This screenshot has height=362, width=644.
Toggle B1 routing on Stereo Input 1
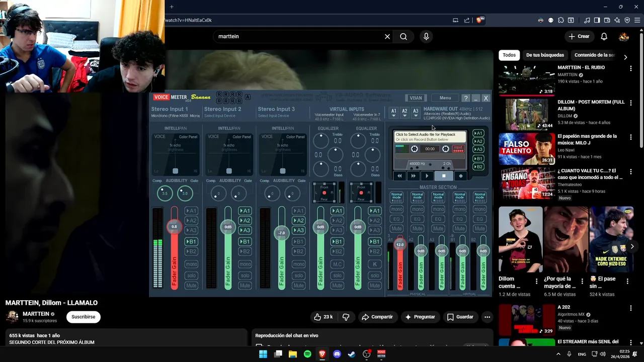[x=191, y=242]
